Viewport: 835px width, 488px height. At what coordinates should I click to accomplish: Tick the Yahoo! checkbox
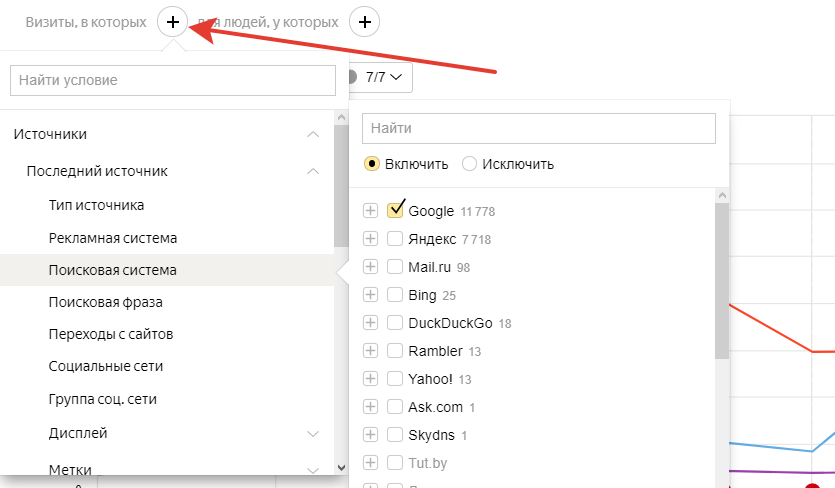click(x=395, y=379)
